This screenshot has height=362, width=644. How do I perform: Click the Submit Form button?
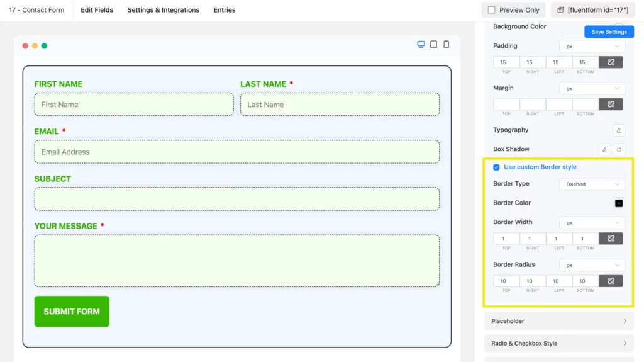tap(72, 312)
